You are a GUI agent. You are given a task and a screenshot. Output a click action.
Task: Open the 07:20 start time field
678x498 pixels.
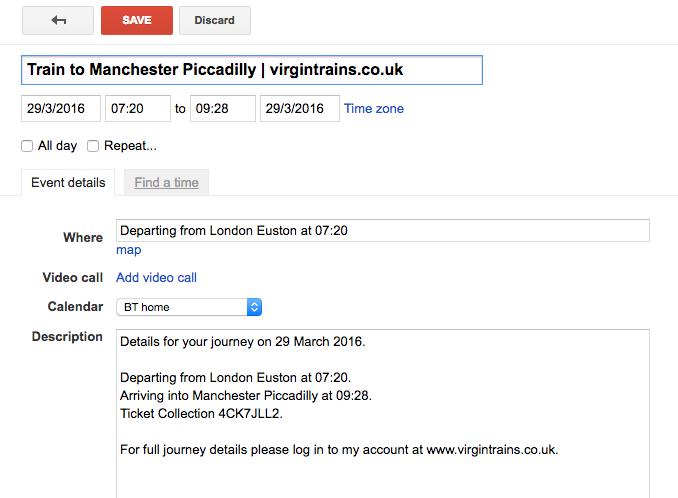pyautogui.click(x=138, y=108)
